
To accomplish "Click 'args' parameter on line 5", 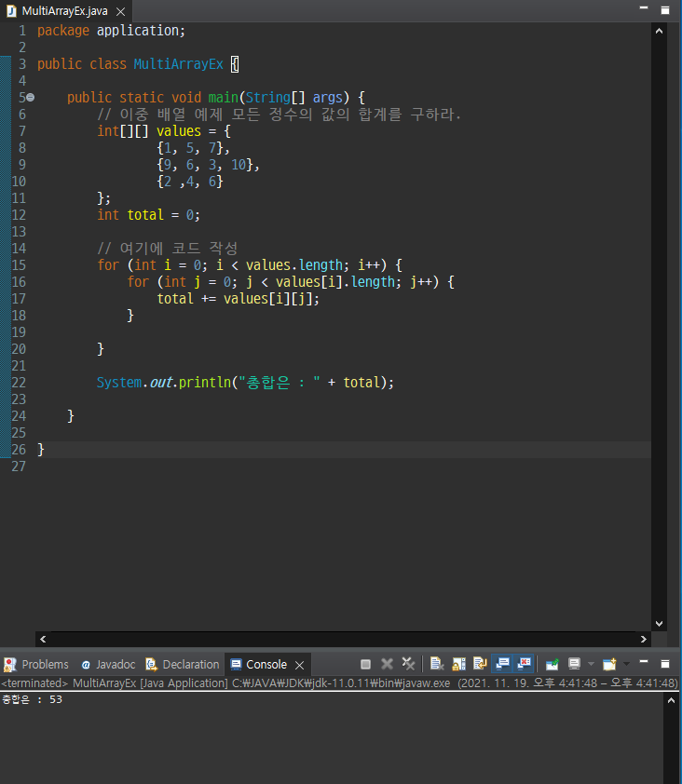I will pos(328,98).
